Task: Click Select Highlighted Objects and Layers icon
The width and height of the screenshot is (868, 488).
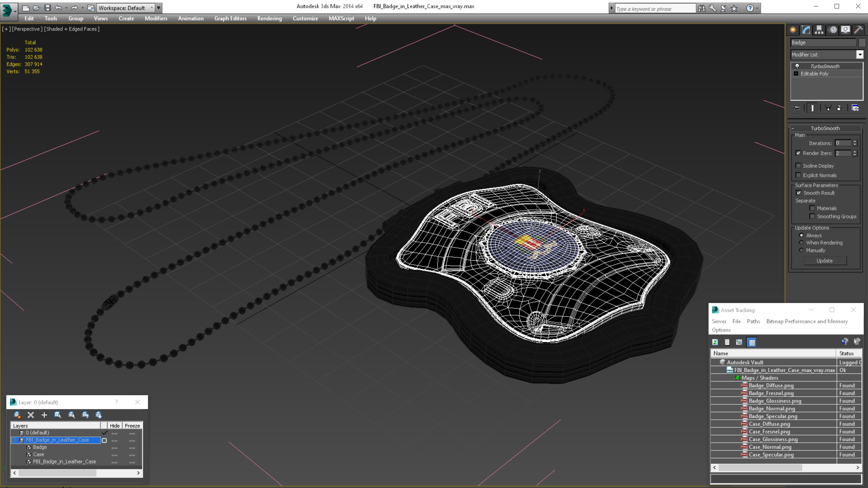Action: tap(58, 415)
